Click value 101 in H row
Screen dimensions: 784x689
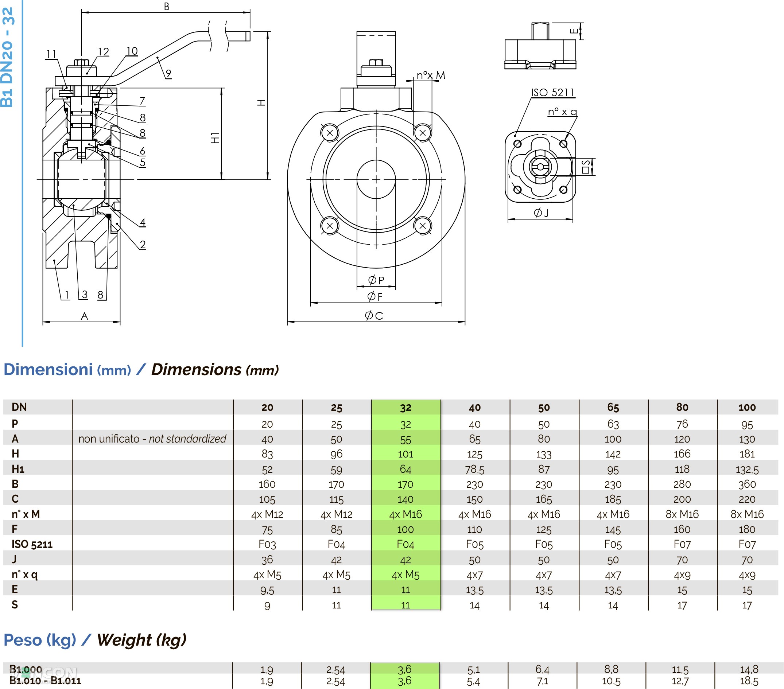click(x=405, y=454)
